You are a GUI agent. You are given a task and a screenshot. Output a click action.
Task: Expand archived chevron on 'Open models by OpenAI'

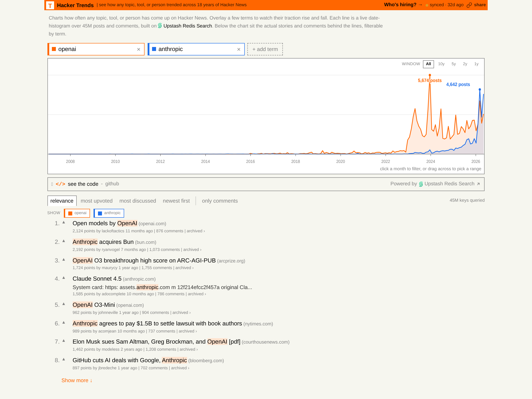tap(204, 231)
